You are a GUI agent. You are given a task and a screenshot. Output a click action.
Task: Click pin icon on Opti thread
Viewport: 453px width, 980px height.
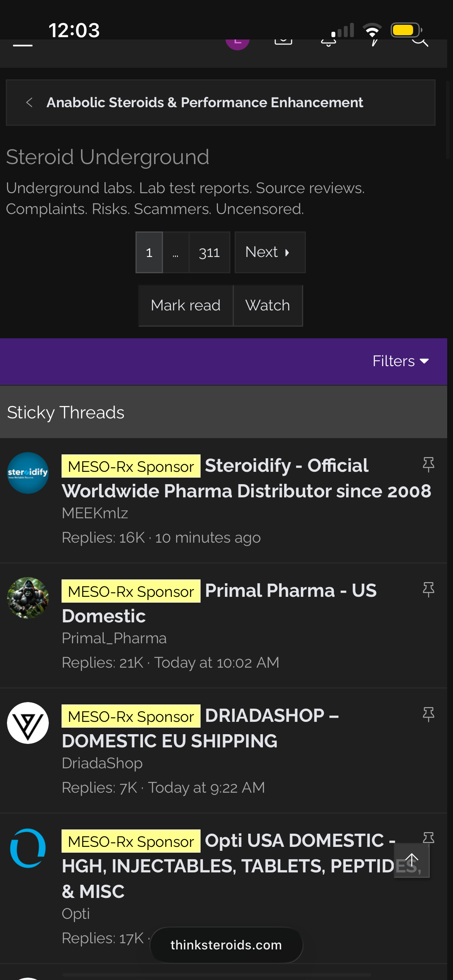pyautogui.click(x=428, y=838)
